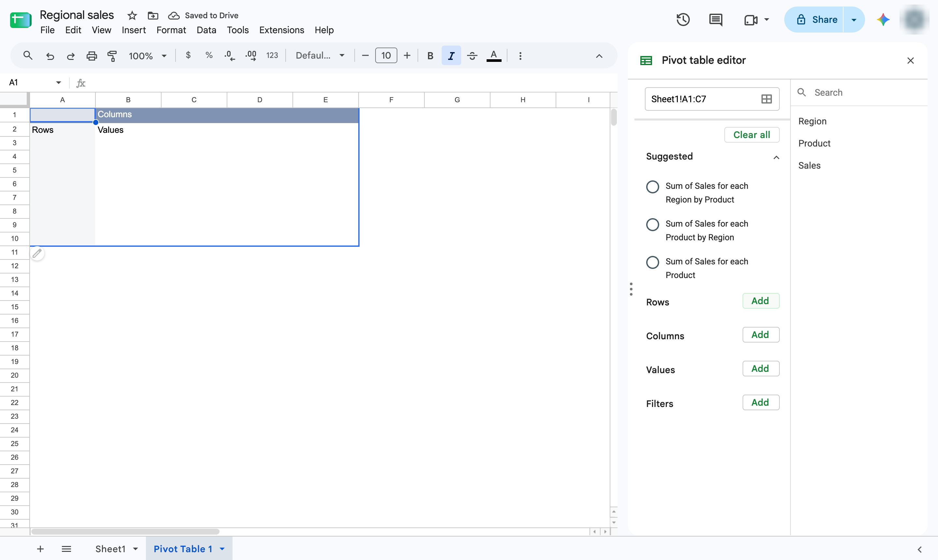Open the font family dropdown
The width and height of the screenshot is (938, 560).
click(320, 55)
